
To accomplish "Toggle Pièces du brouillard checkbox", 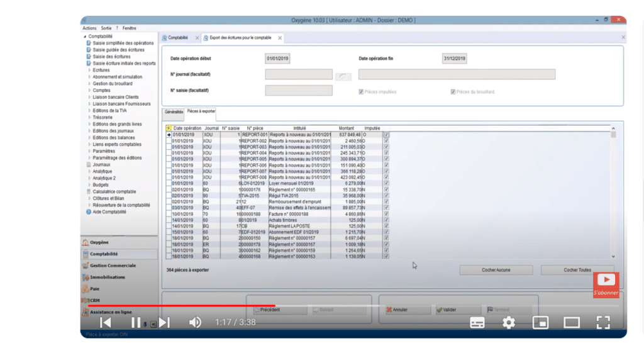I will [x=453, y=92].
